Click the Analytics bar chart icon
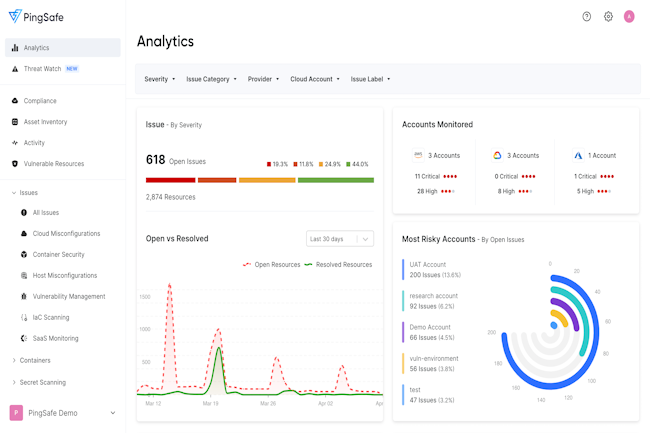 (15, 48)
